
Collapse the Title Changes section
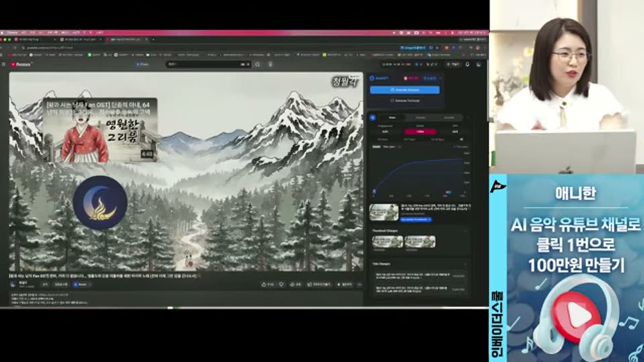(x=465, y=264)
